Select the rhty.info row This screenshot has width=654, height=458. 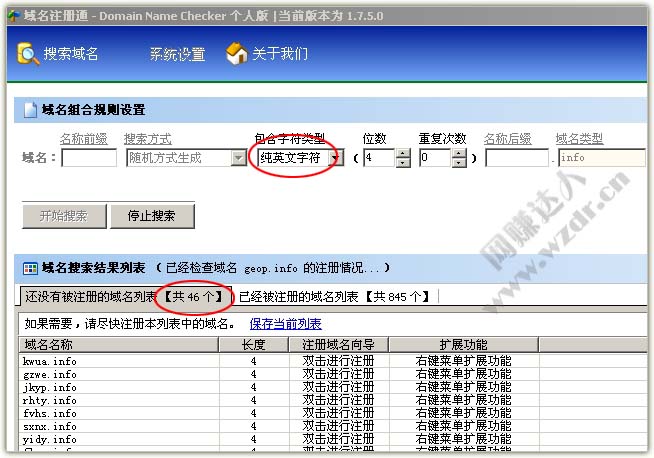point(333,400)
